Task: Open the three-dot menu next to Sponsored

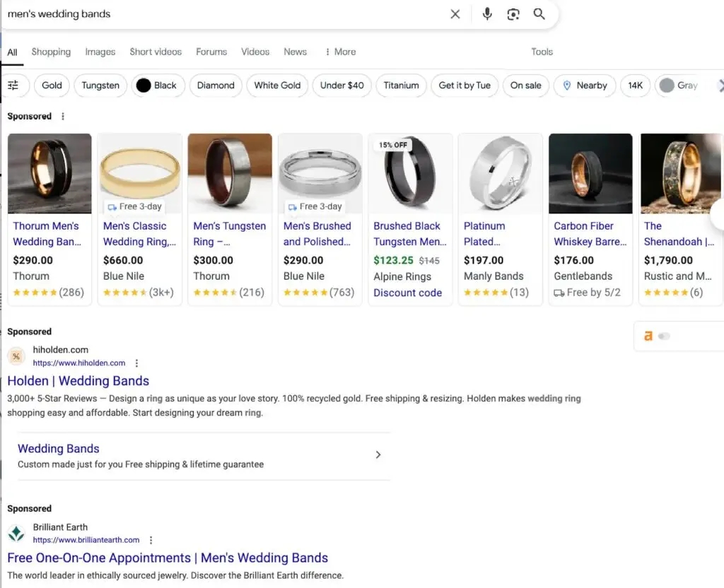Action: 62,116
